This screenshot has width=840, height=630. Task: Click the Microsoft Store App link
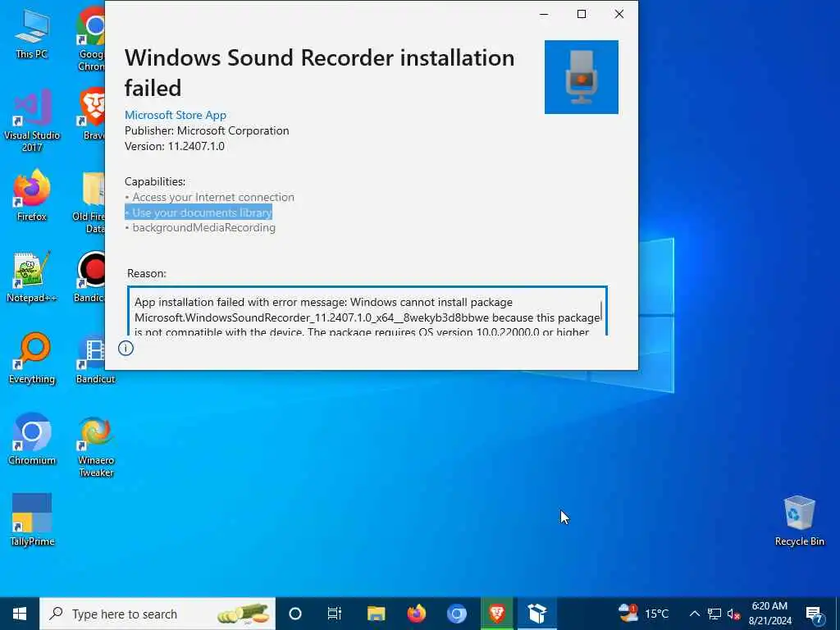point(176,115)
